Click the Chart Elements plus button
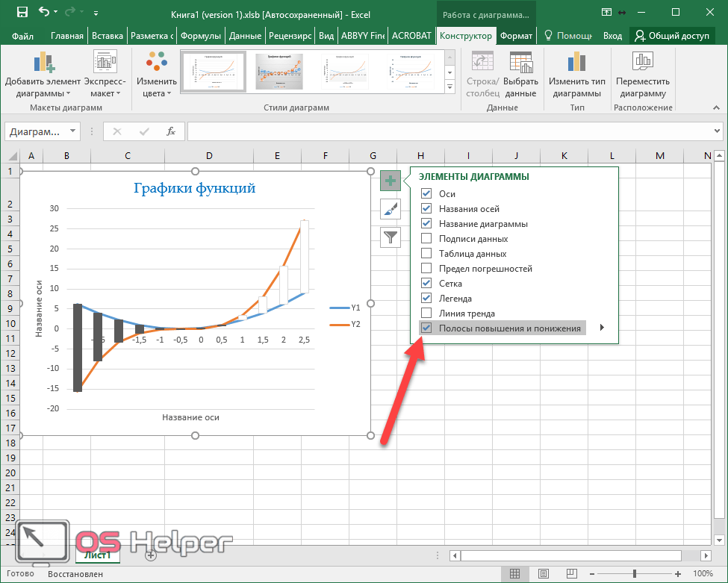728x583 pixels. (x=391, y=181)
